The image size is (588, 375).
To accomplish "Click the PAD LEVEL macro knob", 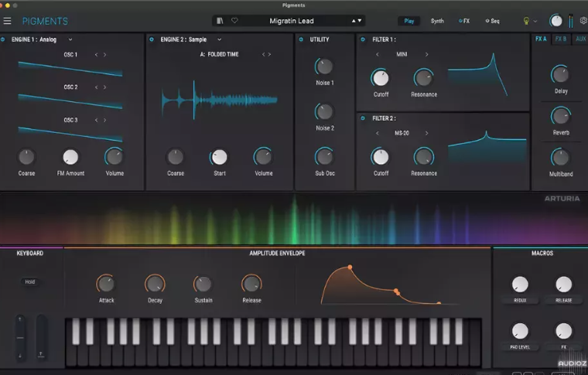I will 520,331.
